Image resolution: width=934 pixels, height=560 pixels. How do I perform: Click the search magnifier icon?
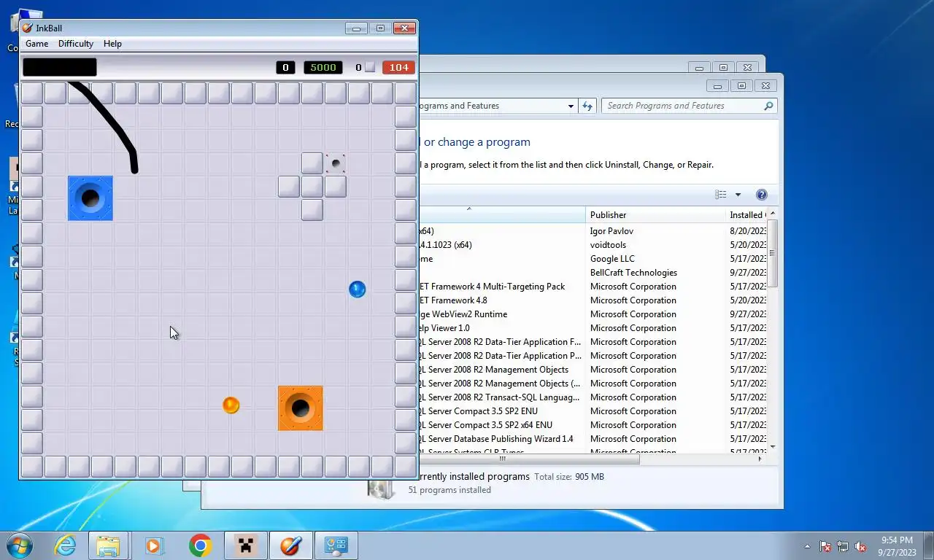[x=768, y=106]
